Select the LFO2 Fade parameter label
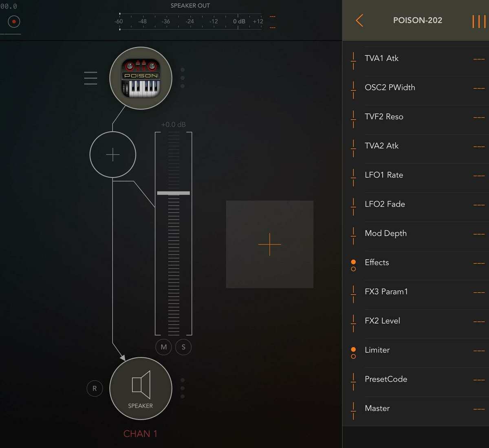This screenshot has height=448, width=489. [x=385, y=204]
